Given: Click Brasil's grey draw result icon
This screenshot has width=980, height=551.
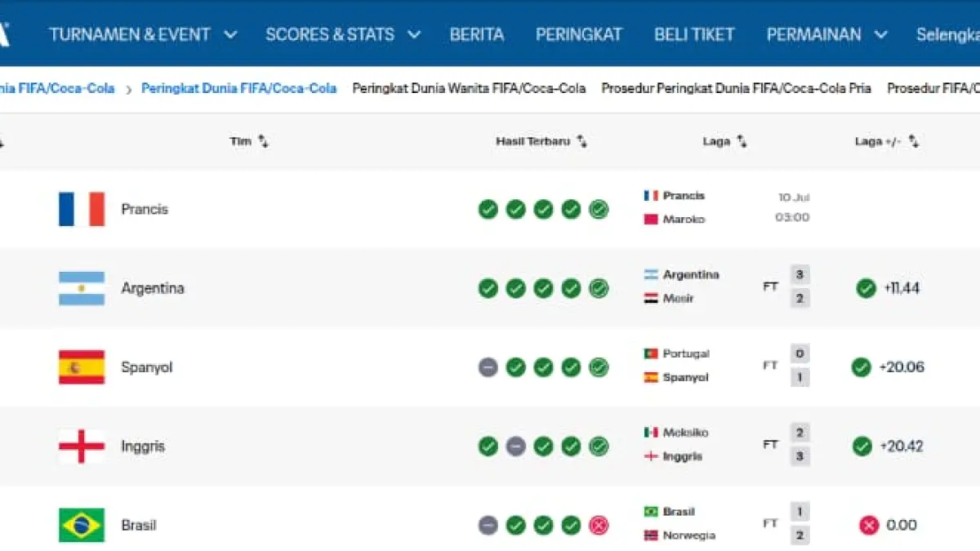Looking at the screenshot, I should (x=488, y=525).
